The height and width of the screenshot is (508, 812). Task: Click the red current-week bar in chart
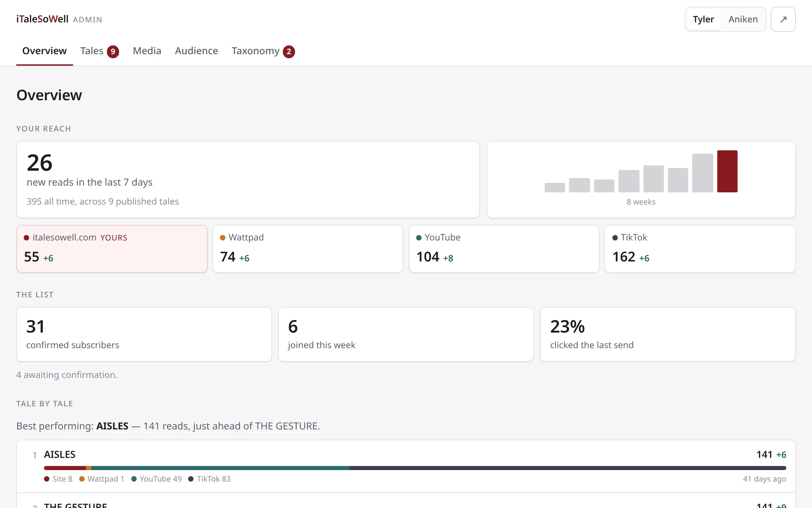pos(727,171)
